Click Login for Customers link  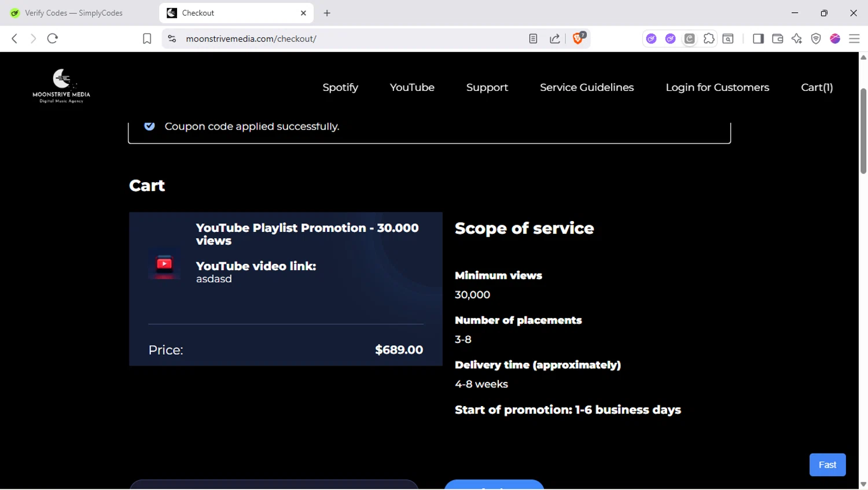tap(718, 87)
